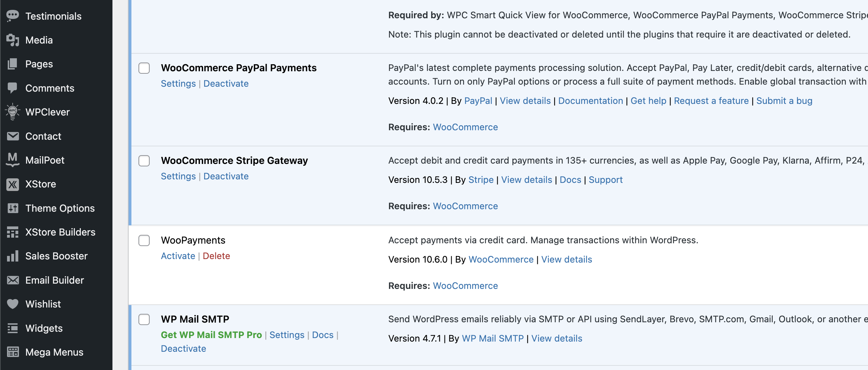Click the Sales Booster bar chart icon
The height and width of the screenshot is (370, 868).
(x=13, y=256)
